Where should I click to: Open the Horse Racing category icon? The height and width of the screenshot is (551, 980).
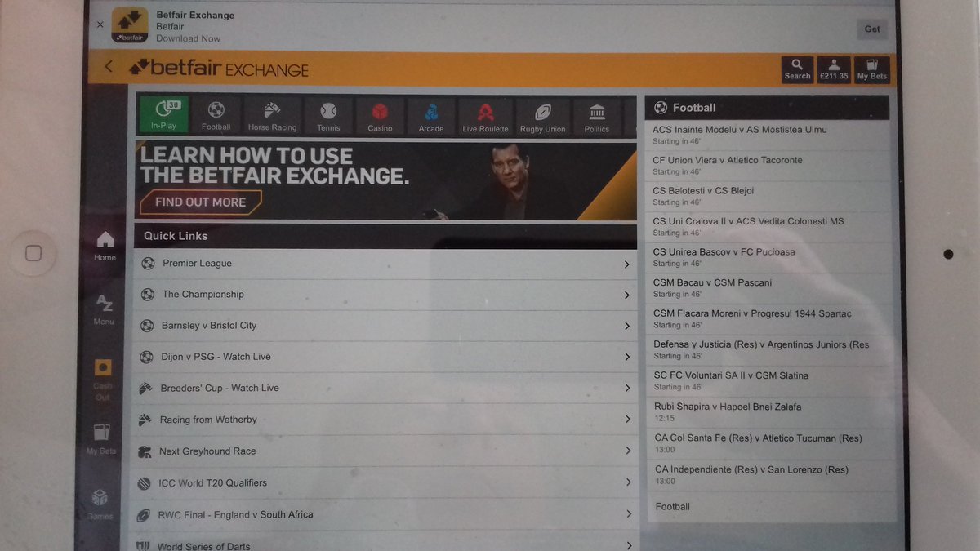pyautogui.click(x=272, y=115)
